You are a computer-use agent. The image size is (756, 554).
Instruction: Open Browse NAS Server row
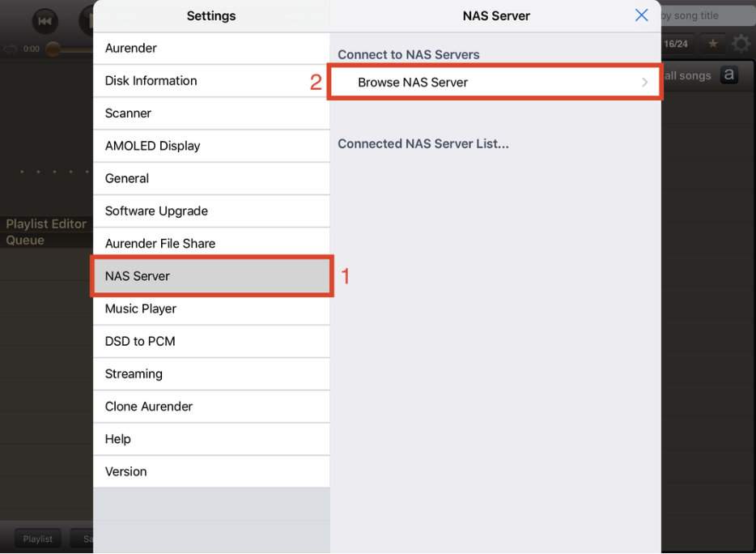495,83
